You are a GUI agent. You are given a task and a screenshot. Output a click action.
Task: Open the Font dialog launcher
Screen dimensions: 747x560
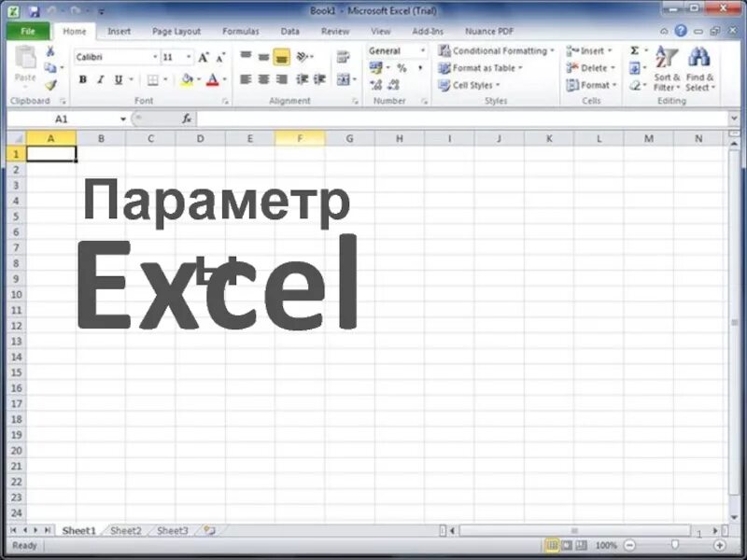pos(225,102)
